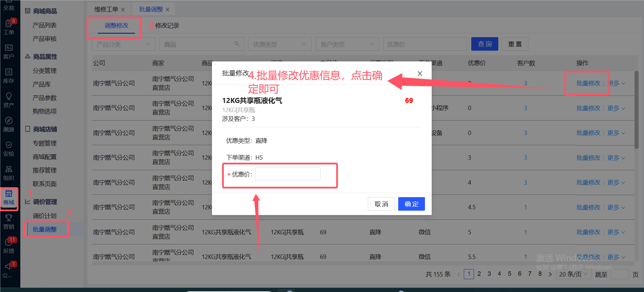The height and width of the screenshot is (292, 644).
Task: Switch to the 修改记录 tab
Action: click(x=167, y=26)
